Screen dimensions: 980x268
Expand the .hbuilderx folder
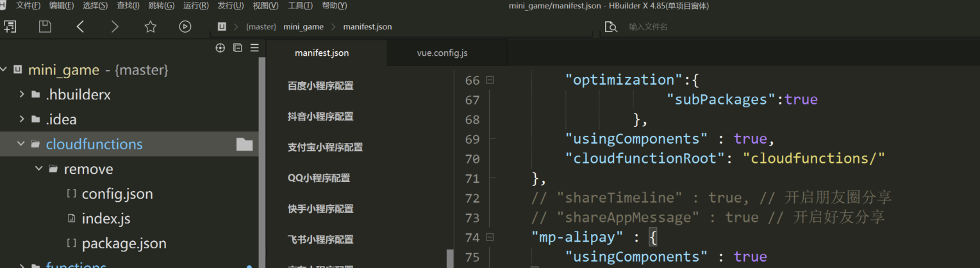[21, 94]
